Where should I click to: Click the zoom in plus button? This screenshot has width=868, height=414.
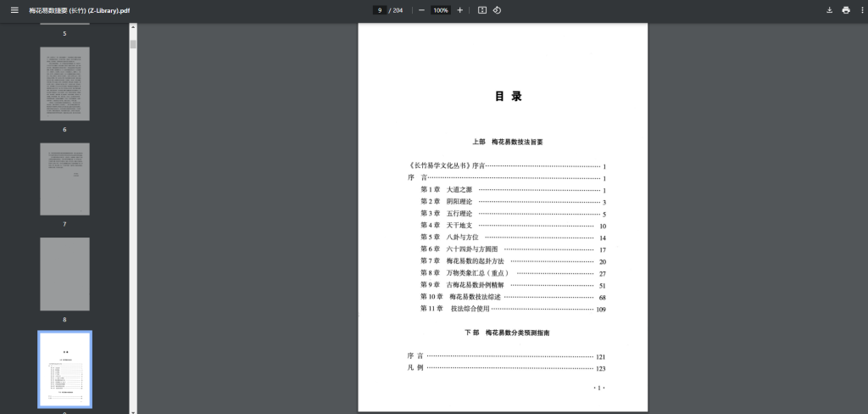coord(459,10)
